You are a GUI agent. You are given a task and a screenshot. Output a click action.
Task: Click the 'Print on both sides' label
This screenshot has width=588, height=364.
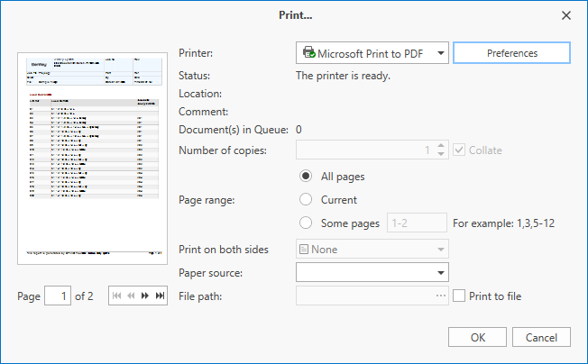coord(224,250)
